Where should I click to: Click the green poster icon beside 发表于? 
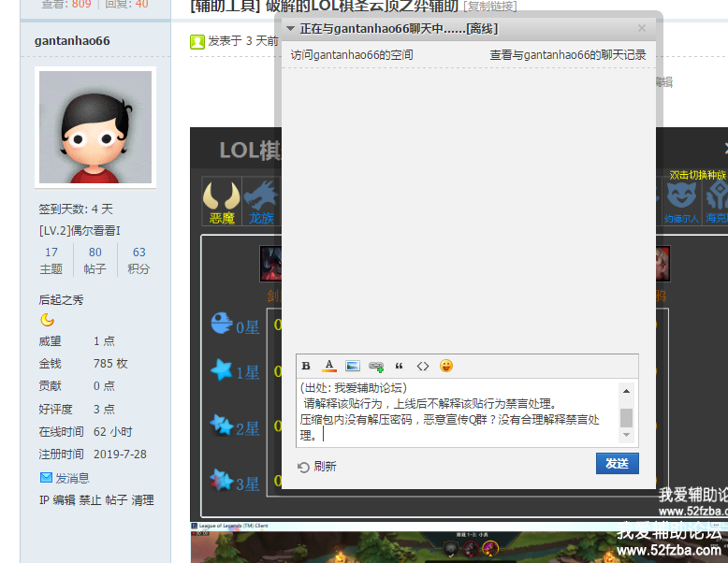pyautogui.click(x=197, y=42)
